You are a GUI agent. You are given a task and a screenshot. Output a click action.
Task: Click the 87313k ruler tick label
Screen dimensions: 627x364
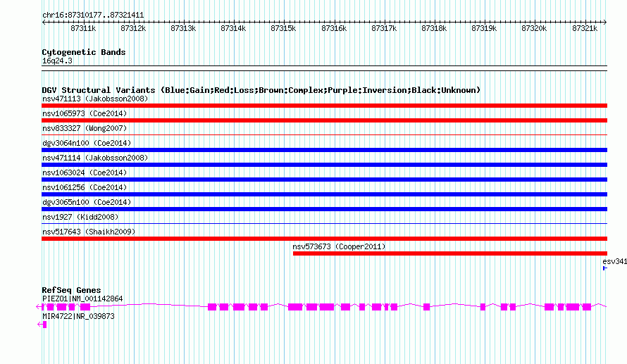(x=183, y=28)
